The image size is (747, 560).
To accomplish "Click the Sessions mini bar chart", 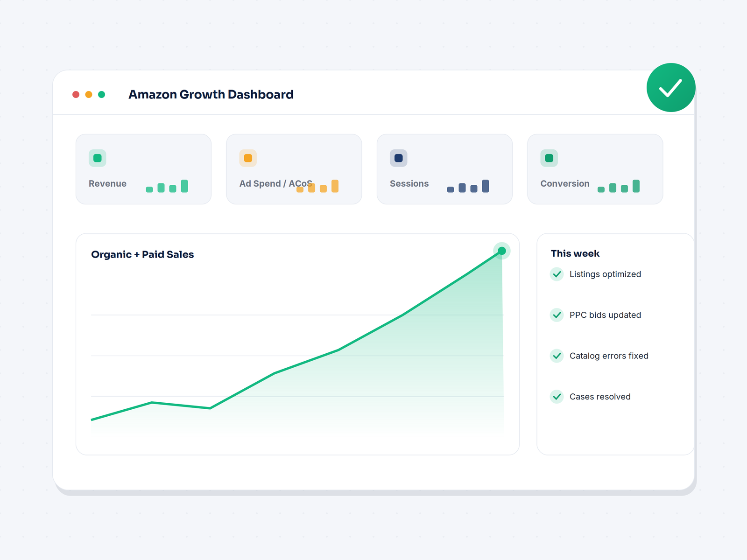I will coord(468,186).
